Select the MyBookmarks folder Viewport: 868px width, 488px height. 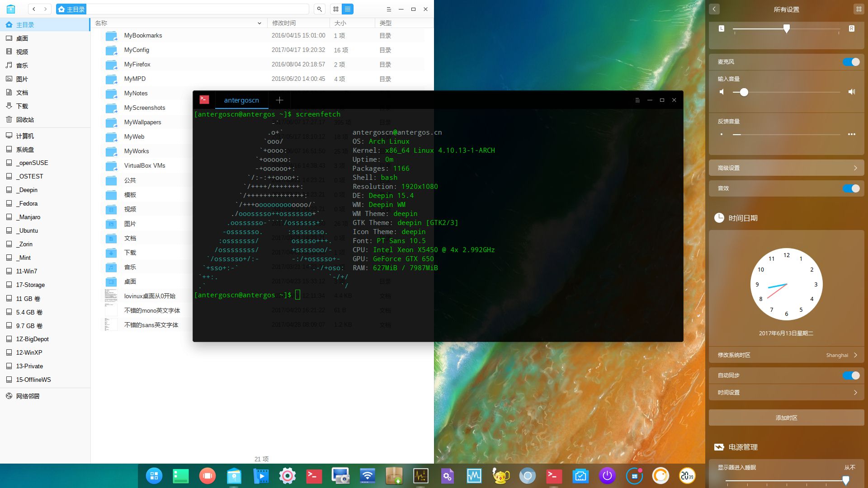(x=262, y=36)
